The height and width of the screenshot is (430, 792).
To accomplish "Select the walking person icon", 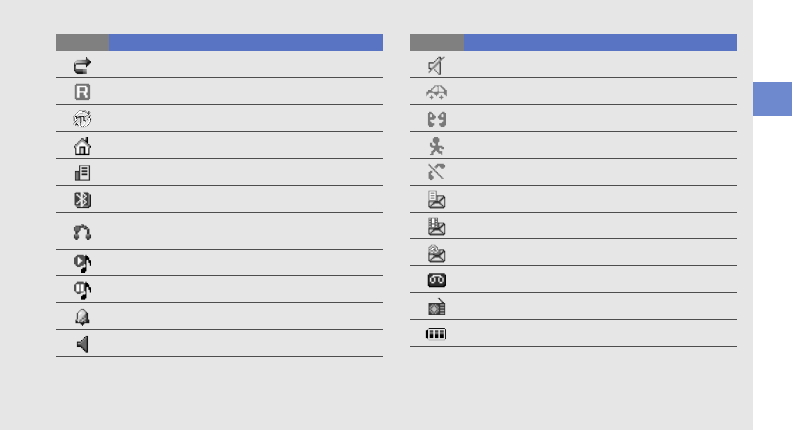I will pyautogui.click(x=436, y=146).
